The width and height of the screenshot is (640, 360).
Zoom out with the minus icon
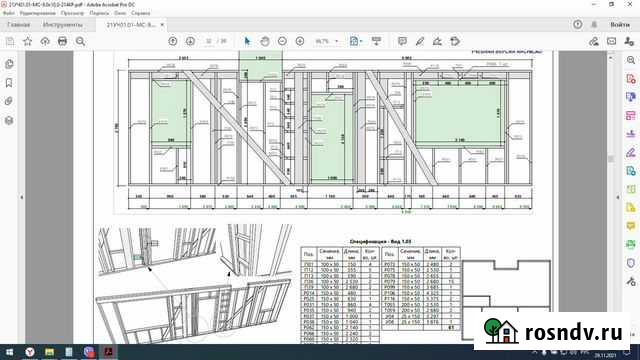tap(282, 41)
